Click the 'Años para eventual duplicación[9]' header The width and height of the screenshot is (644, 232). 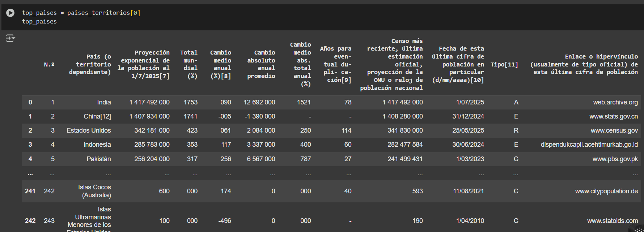point(336,64)
